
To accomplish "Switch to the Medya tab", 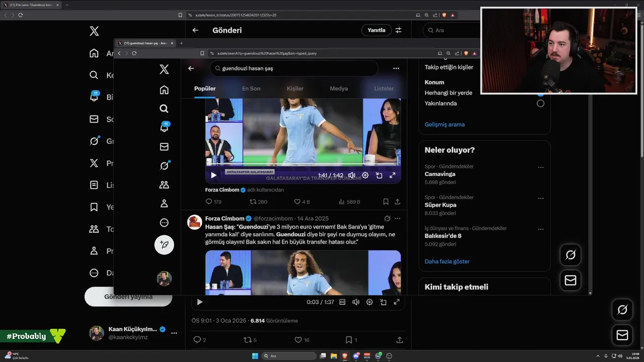I will click(339, 88).
